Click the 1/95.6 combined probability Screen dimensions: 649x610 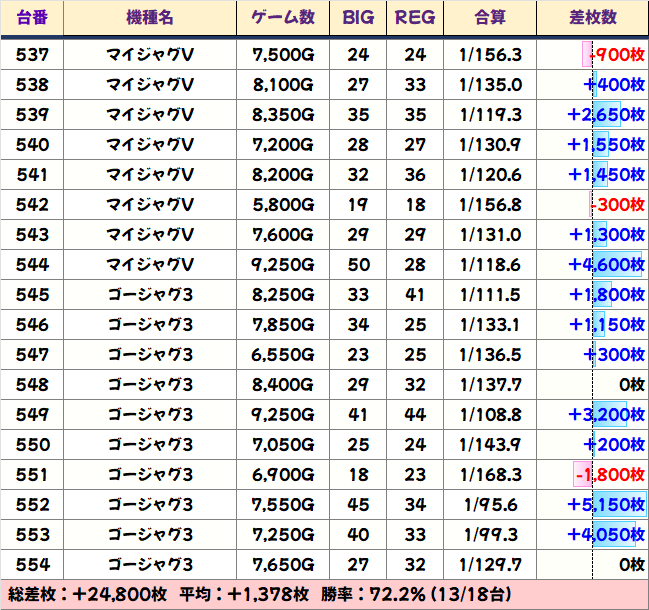pos(490,505)
